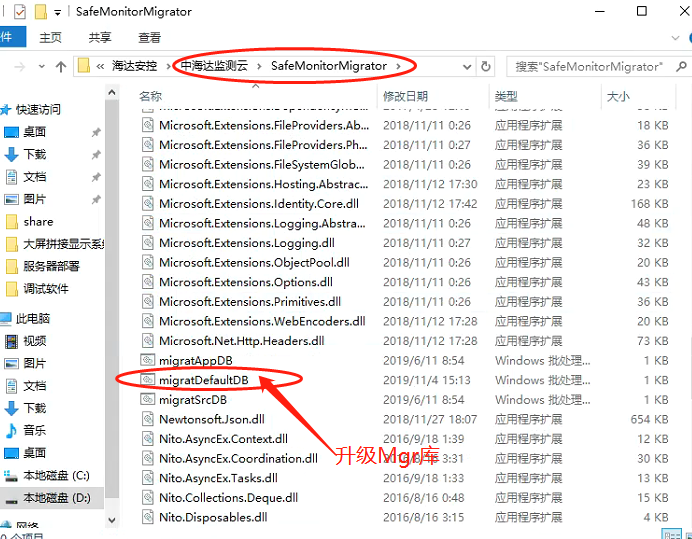
Task: Select the Newtonsoft.Json.dll file
Action: click(211, 419)
